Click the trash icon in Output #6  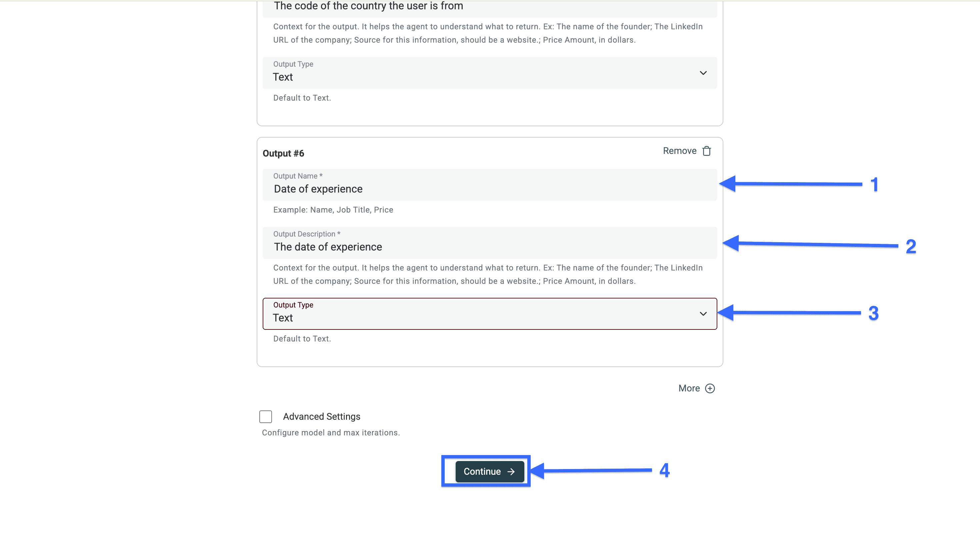coord(706,151)
